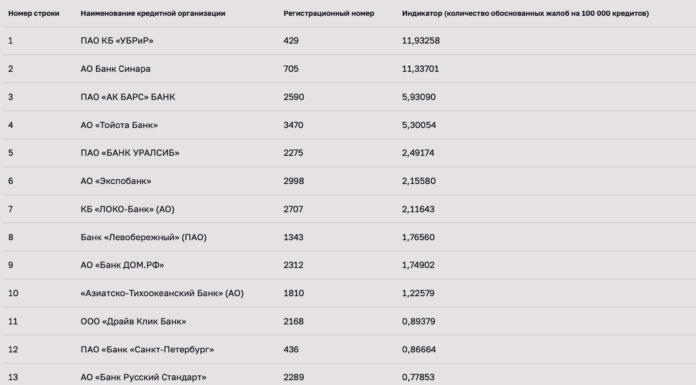696x385 pixels.
Task: Select АО «Банк Русский Стандарт» cell
Action: [x=143, y=377]
